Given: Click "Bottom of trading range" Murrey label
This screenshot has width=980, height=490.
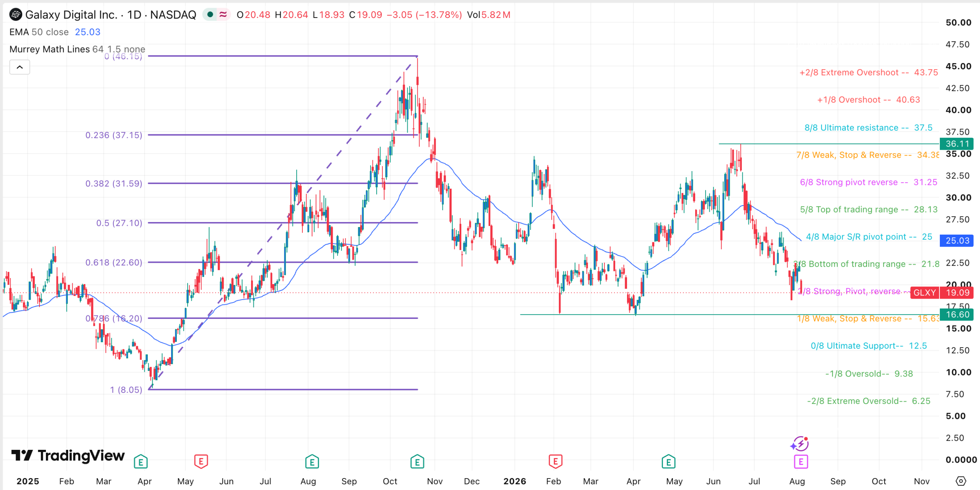Looking at the screenshot, I should pyautogui.click(x=867, y=264).
